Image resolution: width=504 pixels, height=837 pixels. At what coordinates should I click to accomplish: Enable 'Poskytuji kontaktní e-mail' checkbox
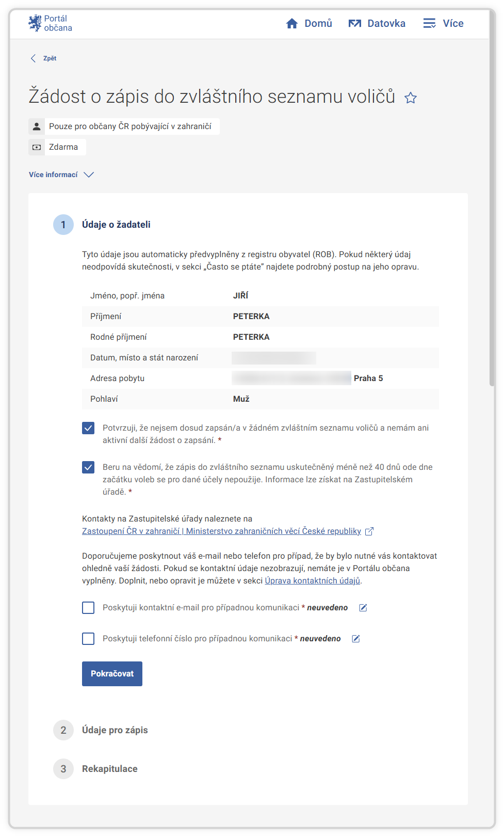[88, 608]
